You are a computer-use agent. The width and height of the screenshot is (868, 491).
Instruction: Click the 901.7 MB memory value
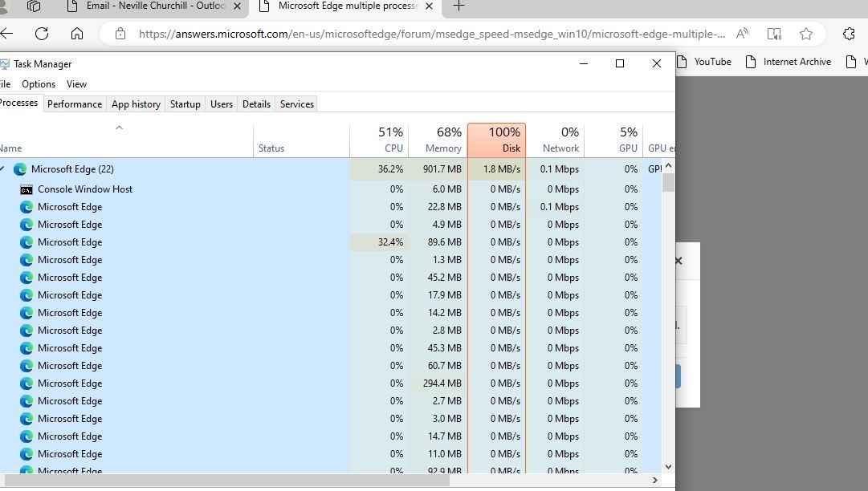pos(442,169)
